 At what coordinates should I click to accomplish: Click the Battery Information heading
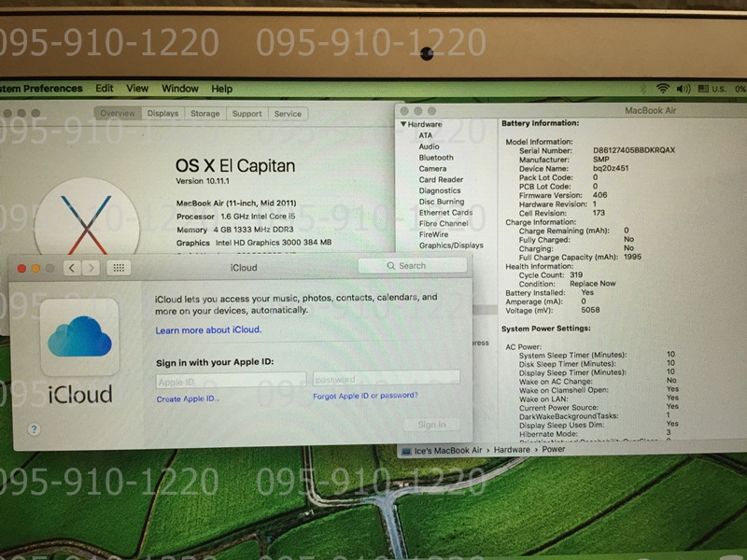coord(541,123)
